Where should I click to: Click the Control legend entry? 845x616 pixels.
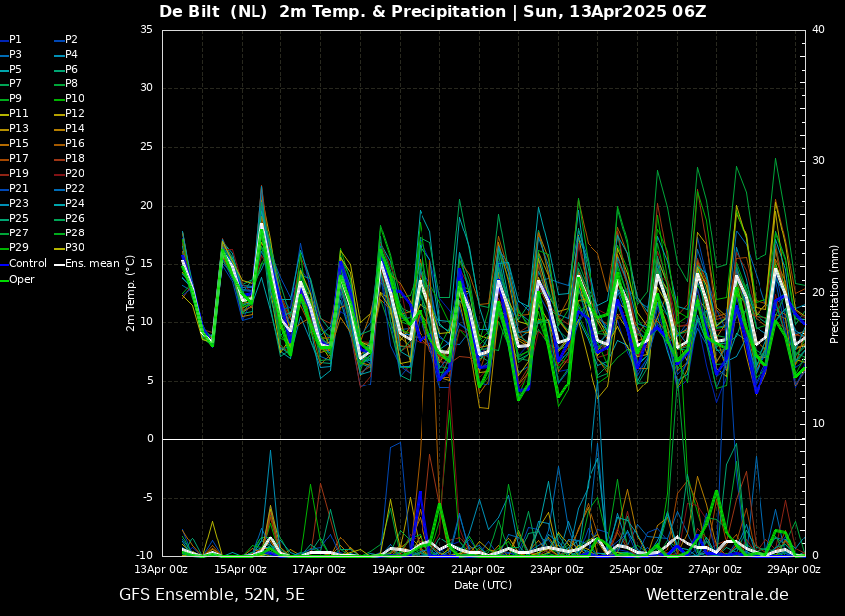(24, 264)
